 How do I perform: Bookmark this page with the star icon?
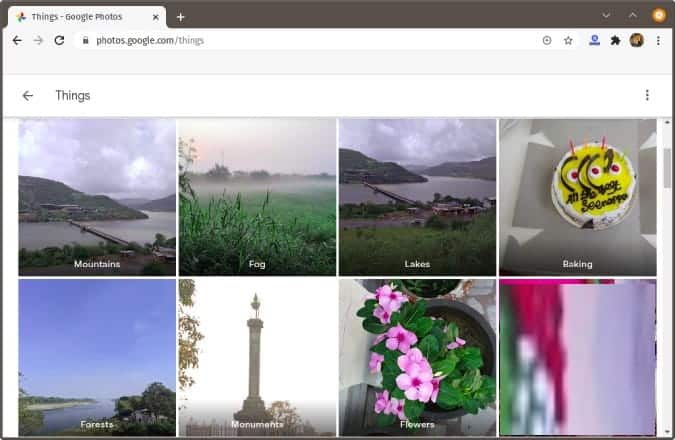click(x=568, y=40)
